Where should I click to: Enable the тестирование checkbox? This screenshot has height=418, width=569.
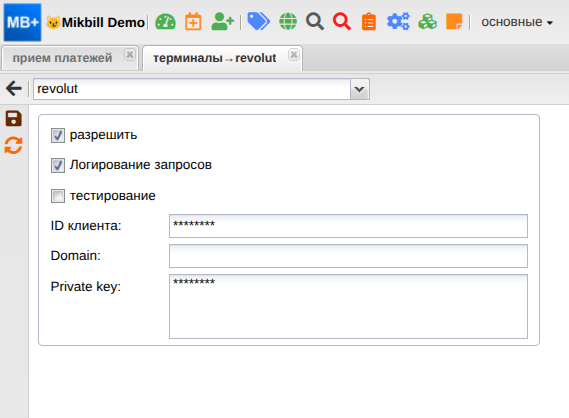point(58,196)
